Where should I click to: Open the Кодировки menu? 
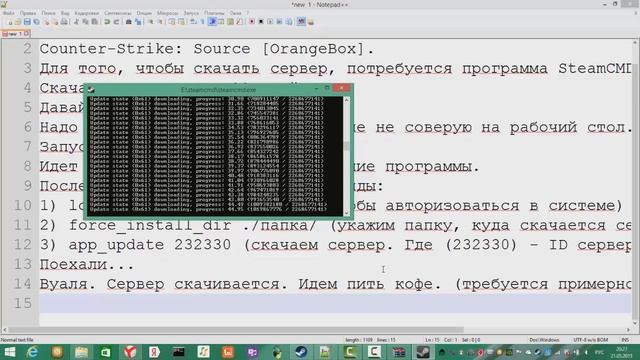pos(87,13)
